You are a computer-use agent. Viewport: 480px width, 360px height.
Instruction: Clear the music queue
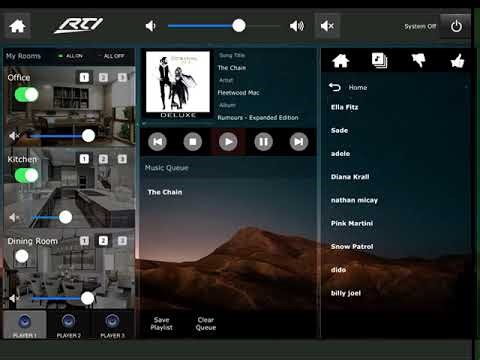(x=206, y=324)
